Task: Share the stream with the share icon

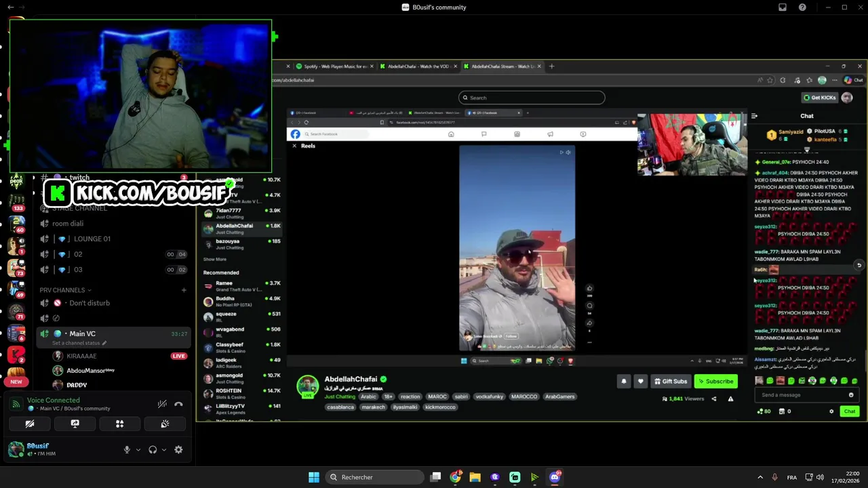Action: 714,399
